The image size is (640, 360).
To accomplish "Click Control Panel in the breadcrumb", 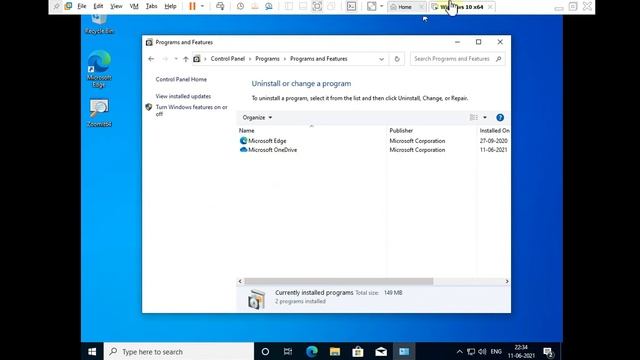I will click(228, 59).
